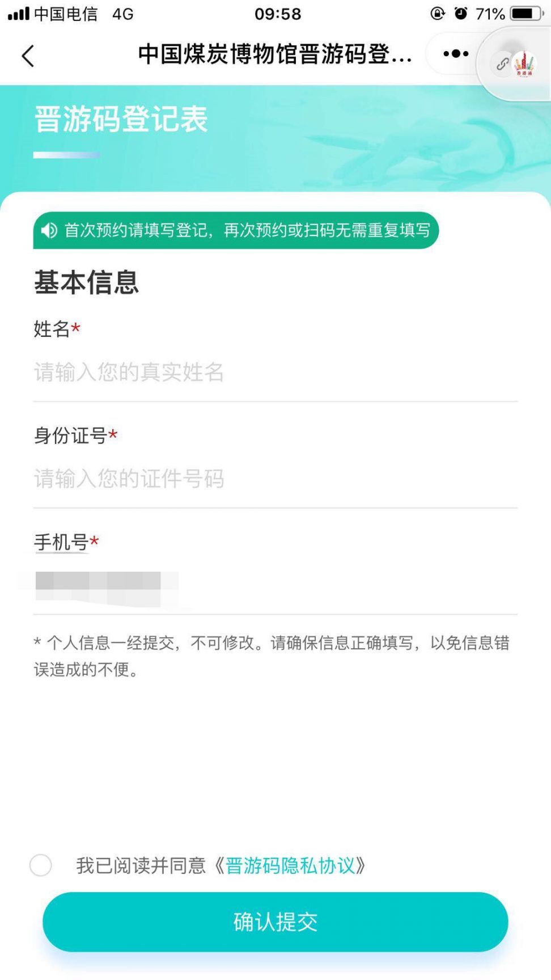Focus the 身份证号 ID number input
The height and width of the screenshot is (980, 551).
click(x=275, y=479)
